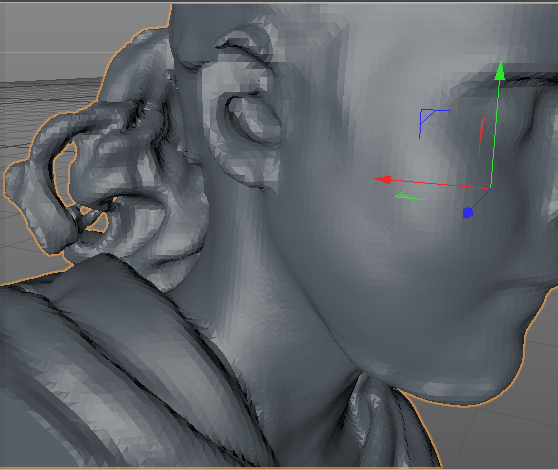Select the blue corner plane handle
558x470 pixels.
(434, 124)
